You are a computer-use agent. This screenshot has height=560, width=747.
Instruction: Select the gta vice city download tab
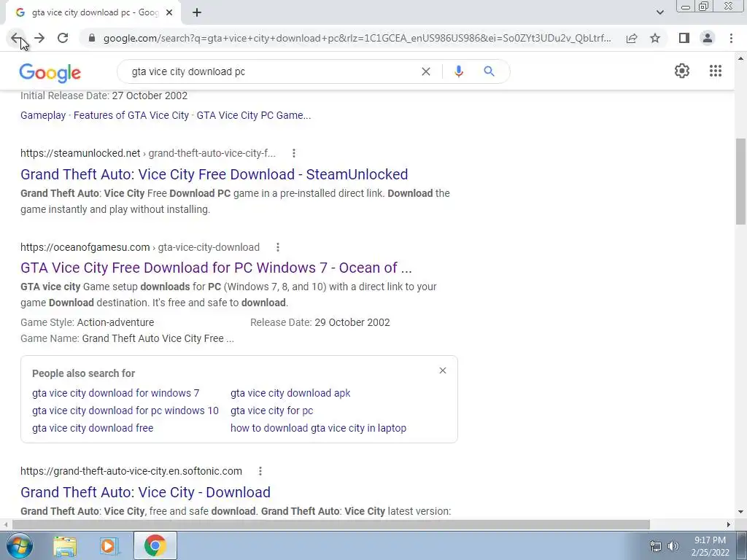[x=93, y=13]
